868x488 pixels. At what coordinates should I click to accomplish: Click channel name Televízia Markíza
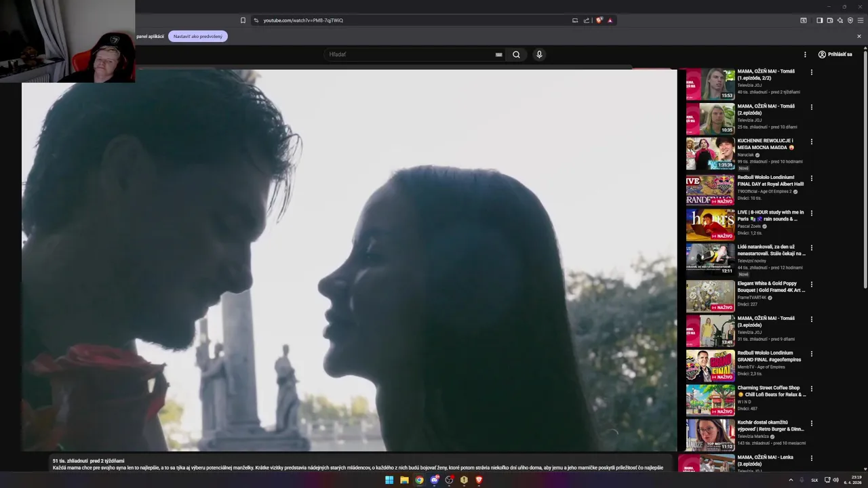click(x=753, y=436)
